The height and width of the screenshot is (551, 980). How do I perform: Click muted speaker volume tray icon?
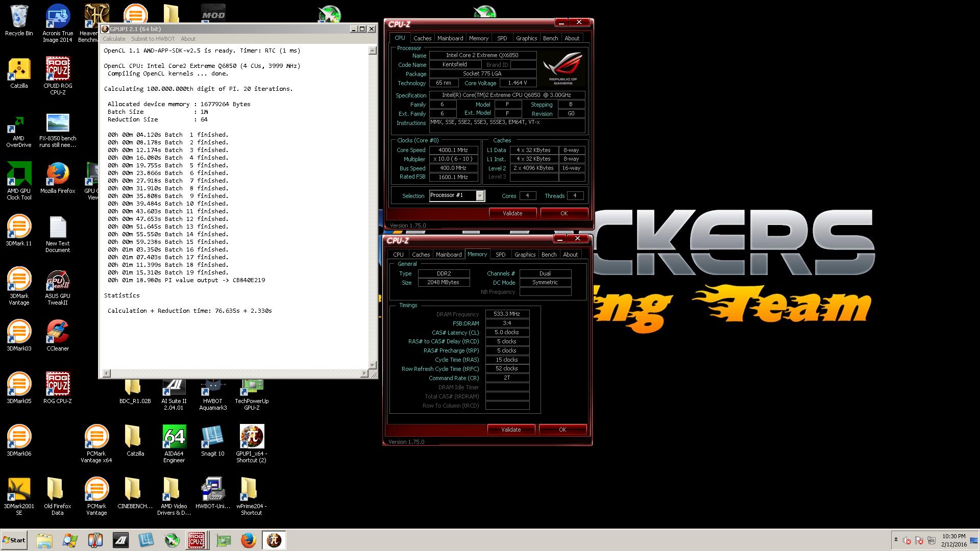(x=907, y=541)
